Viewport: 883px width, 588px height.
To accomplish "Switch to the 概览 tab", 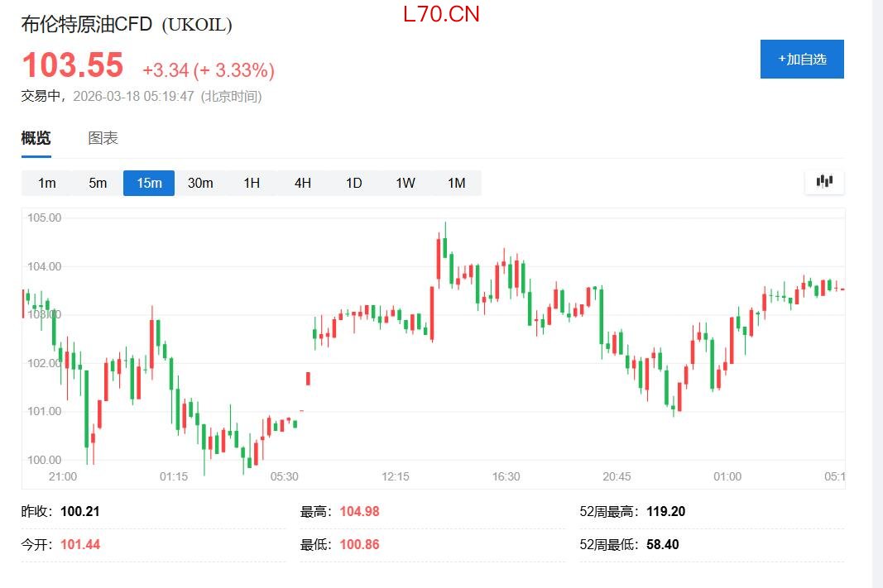I will (x=36, y=138).
